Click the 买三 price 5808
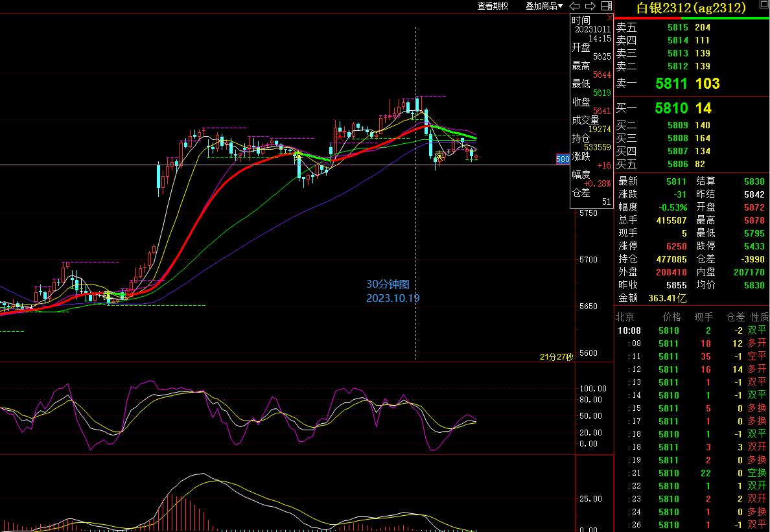The image size is (770, 532). click(x=678, y=138)
